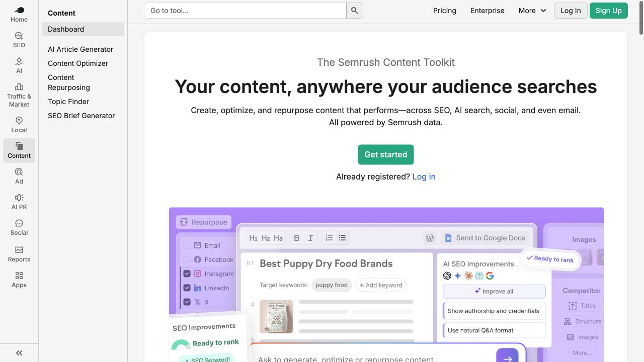Click the Competitor Structure item
This screenshot has width=644, height=362.
[582, 321]
